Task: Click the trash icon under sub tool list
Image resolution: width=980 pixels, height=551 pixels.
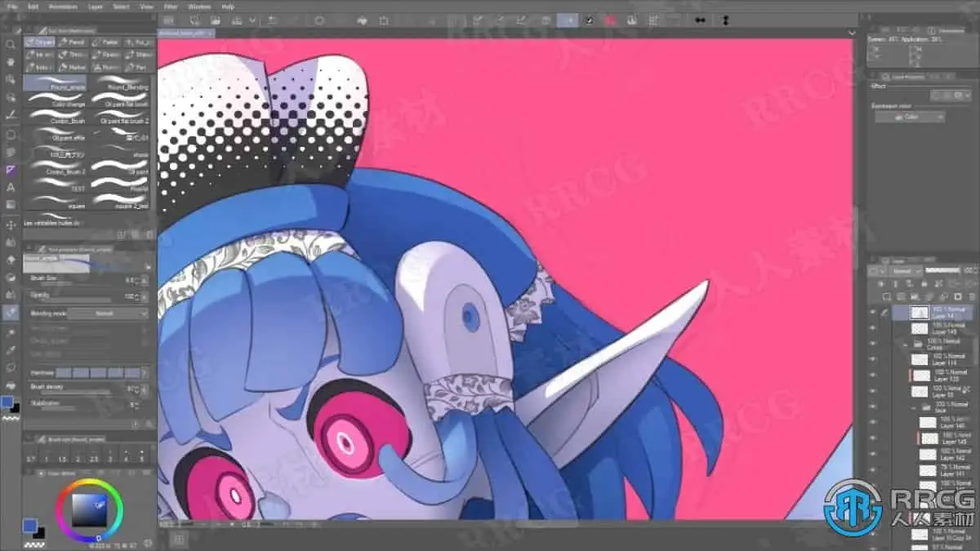Action: (x=149, y=234)
